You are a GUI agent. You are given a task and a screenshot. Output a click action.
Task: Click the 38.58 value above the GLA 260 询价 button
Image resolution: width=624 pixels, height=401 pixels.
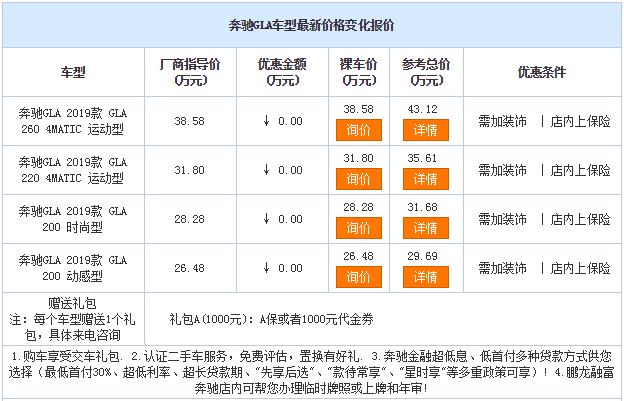point(359,109)
